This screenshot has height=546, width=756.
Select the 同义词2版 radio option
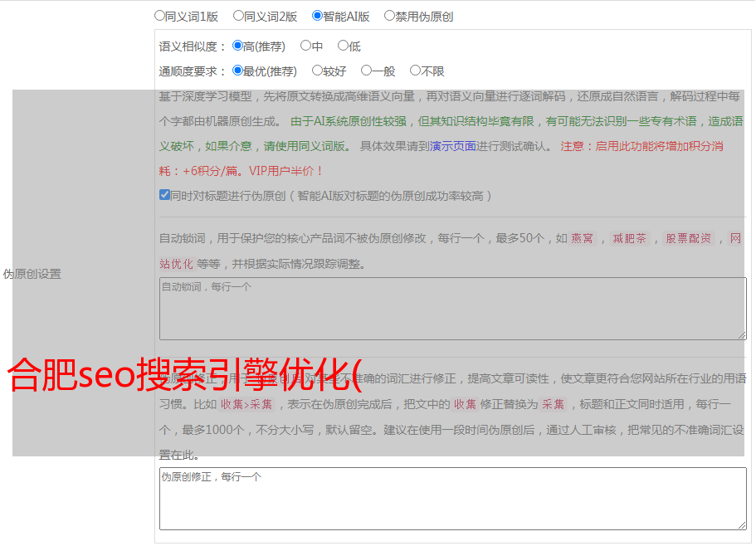[x=238, y=16]
